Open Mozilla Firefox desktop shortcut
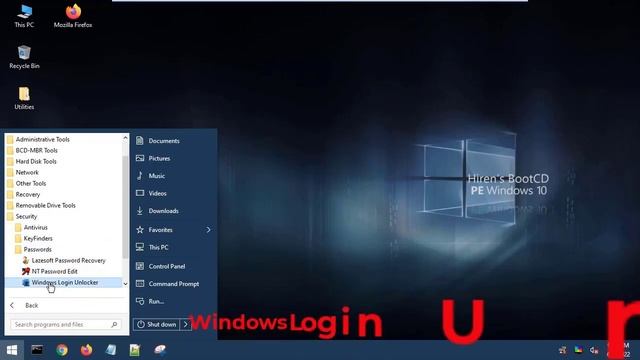 coord(73,16)
